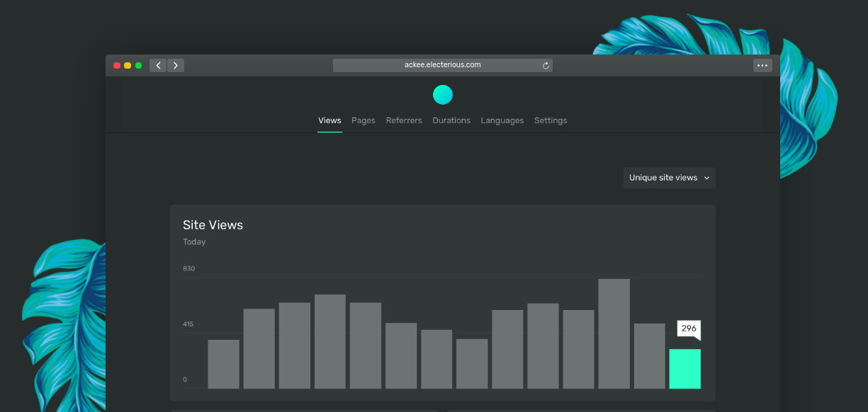Click the 830 axis label
868x412 pixels.
pyautogui.click(x=188, y=269)
